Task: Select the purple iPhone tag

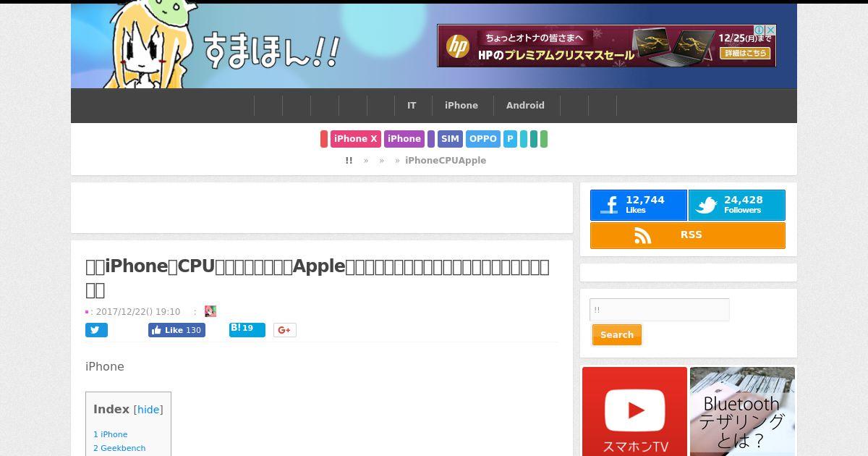Action: tap(404, 139)
